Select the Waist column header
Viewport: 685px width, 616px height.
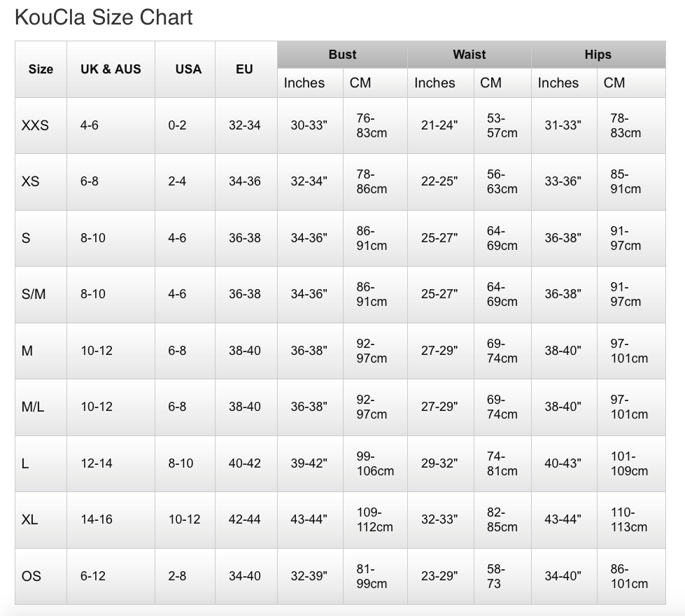coord(469,55)
